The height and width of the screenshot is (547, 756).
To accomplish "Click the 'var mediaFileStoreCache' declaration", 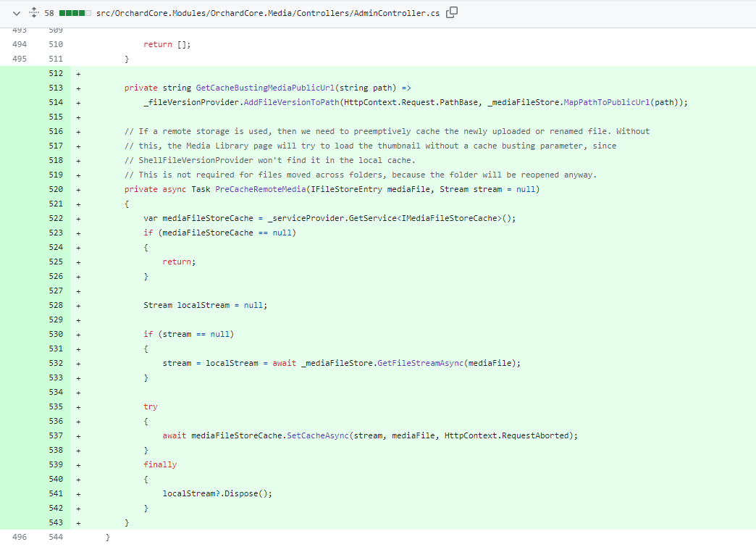I will pyautogui.click(x=329, y=218).
